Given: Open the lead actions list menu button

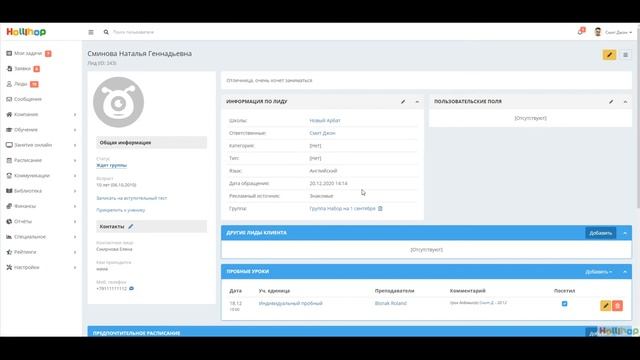Looking at the screenshot, I should pyautogui.click(x=625, y=55).
